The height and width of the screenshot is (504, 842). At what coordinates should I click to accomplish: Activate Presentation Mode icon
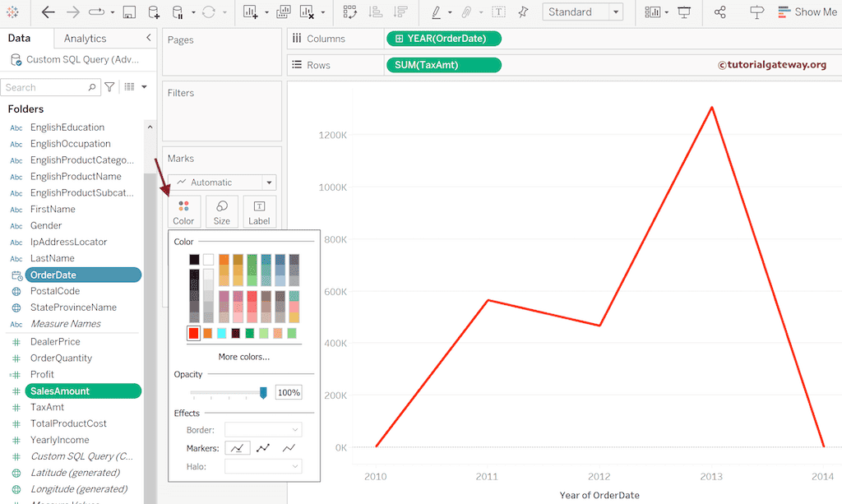[683, 12]
